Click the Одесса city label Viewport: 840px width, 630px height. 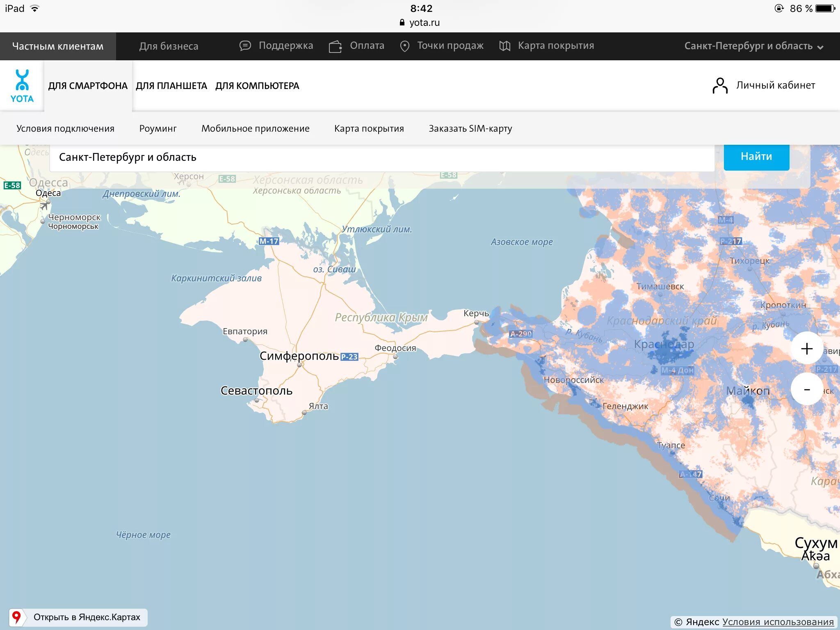(48, 183)
